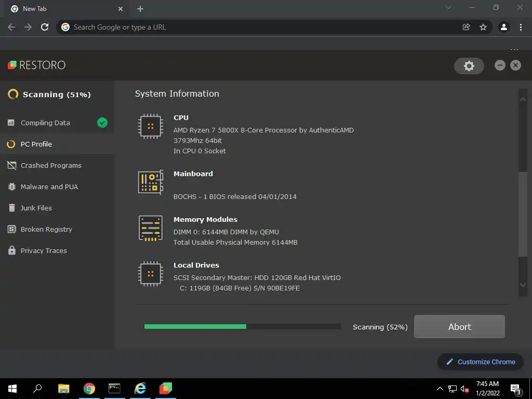Image resolution: width=532 pixels, height=399 pixels.
Task: Open the Restoro taskbar icon
Action: coord(166,389)
